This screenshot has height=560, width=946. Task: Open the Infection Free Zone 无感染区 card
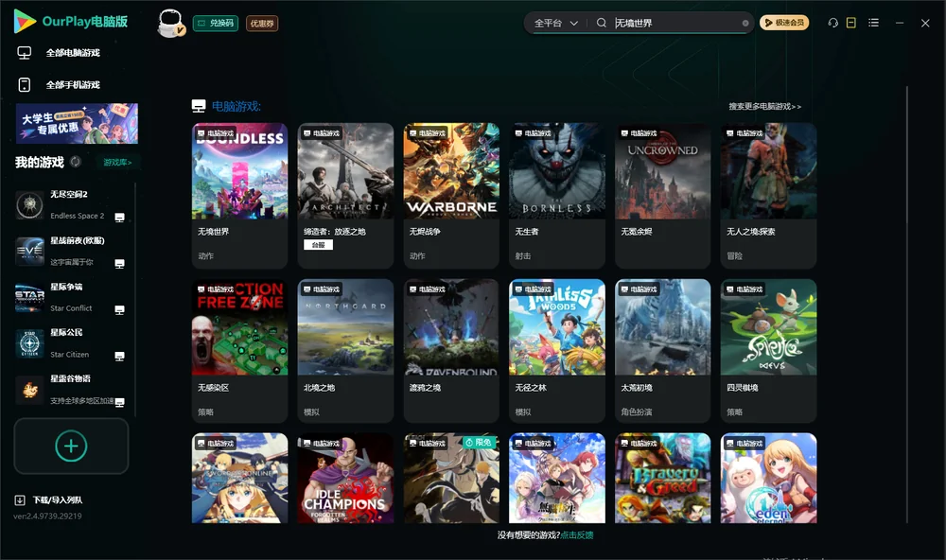coord(239,351)
